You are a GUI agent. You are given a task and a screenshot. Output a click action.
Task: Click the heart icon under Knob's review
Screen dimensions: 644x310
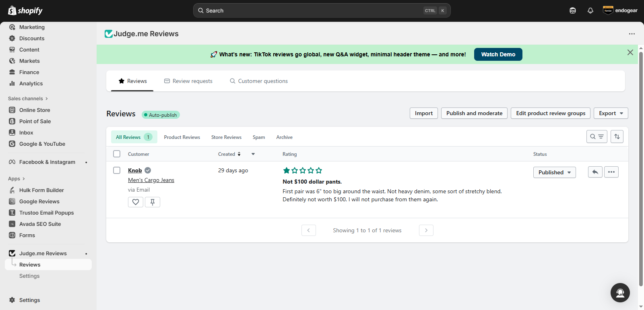(x=136, y=202)
